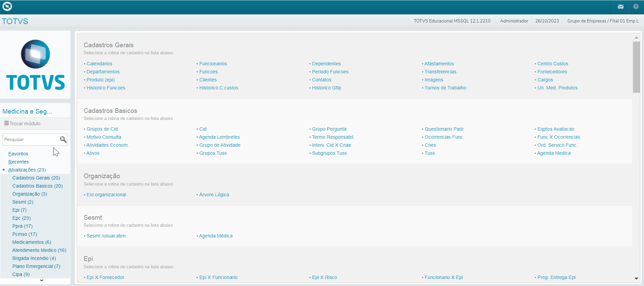Open the Produto (epi) link
644x286 pixels.
coord(101,80)
